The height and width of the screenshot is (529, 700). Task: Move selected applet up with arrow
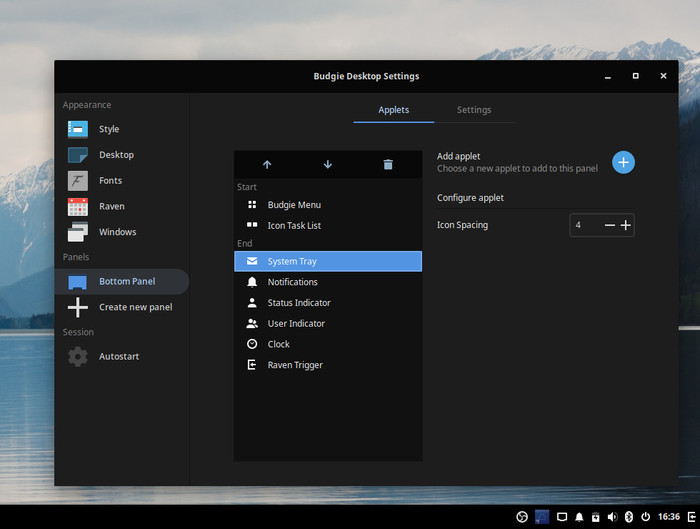tap(267, 165)
